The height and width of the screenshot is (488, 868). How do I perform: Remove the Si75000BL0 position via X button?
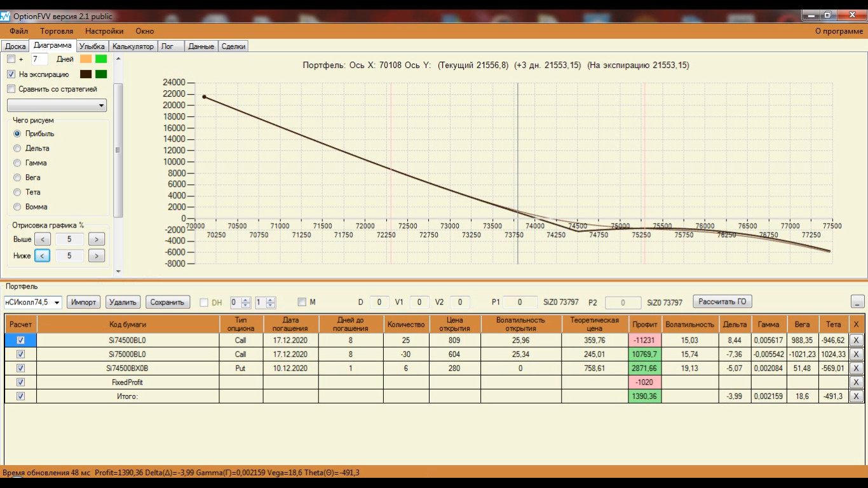[x=856, y=354]
